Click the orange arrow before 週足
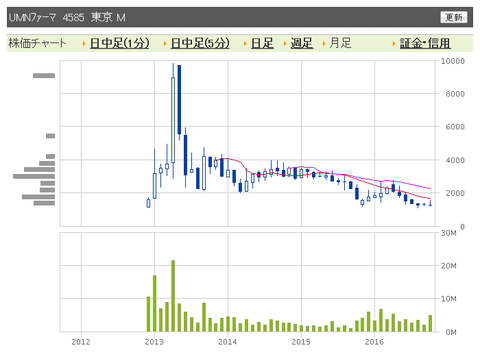The height and width of the screenshot is (363, 480). click(x=285, y=43)
